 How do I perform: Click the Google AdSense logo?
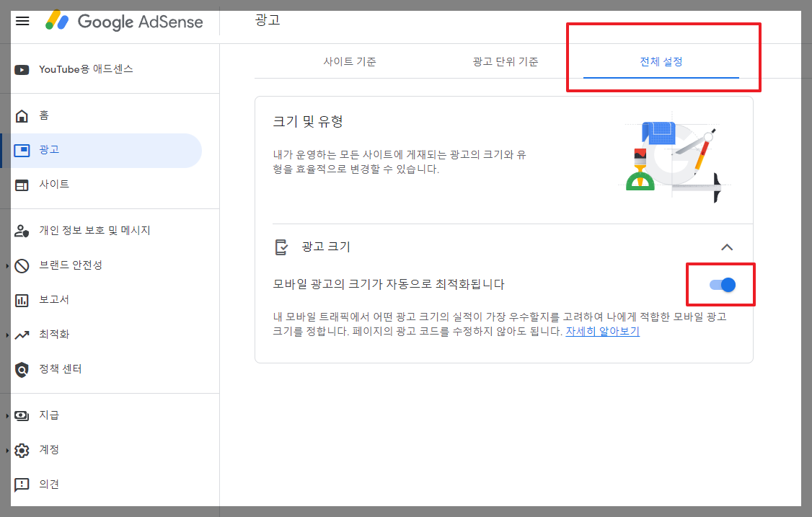point(123,22)
